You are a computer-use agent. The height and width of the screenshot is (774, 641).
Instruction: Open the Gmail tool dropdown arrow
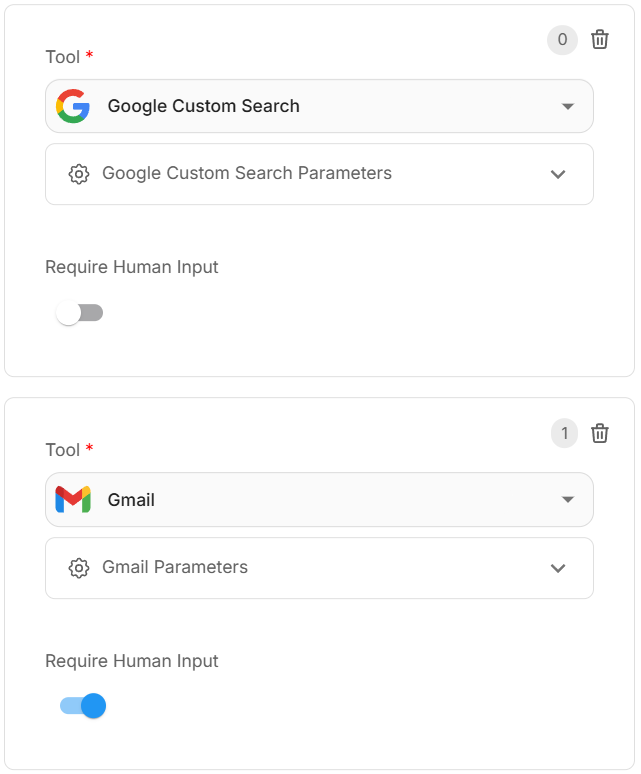(x=568, y=499)
